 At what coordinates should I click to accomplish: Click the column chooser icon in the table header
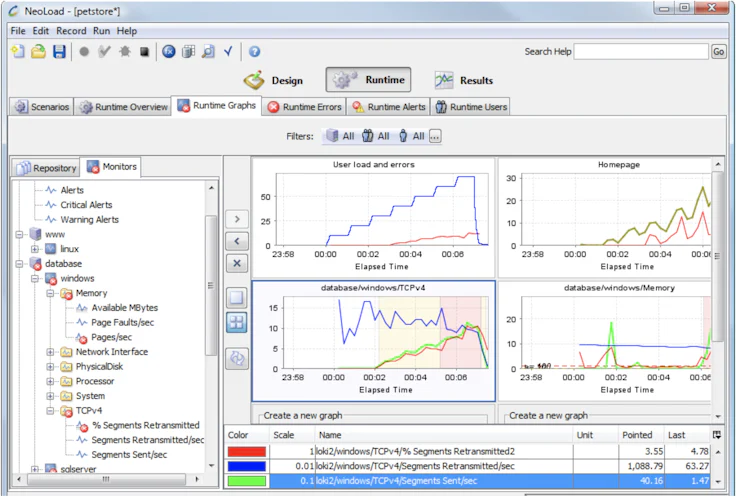point(717,435)
